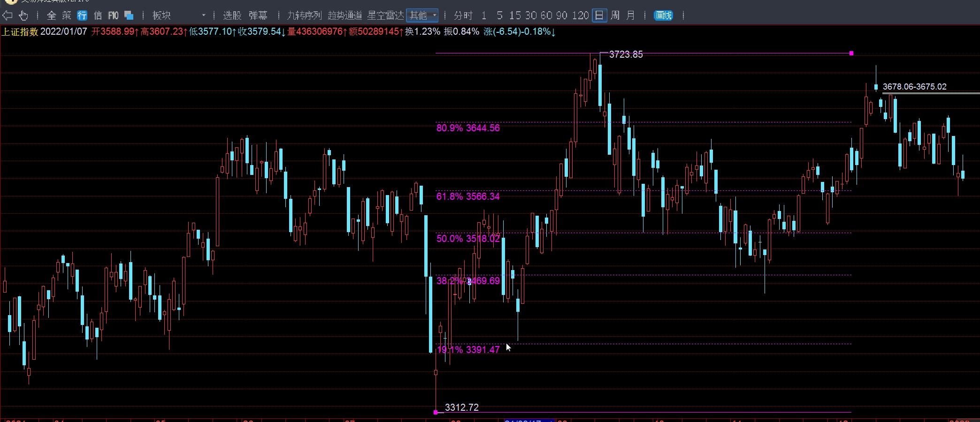Open 弹幕 feature
Viewport: 980px width, 422px height.
(258, 15)
